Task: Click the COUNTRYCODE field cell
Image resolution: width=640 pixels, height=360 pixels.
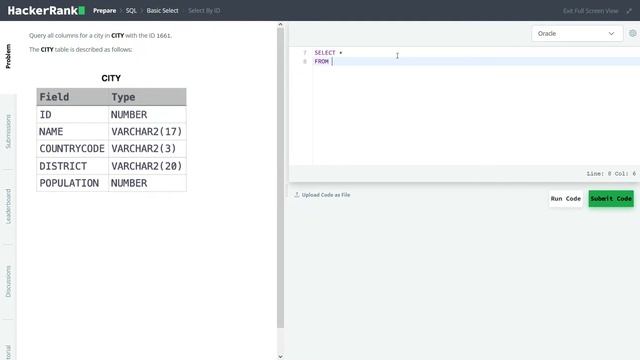Action: point(73,149)
